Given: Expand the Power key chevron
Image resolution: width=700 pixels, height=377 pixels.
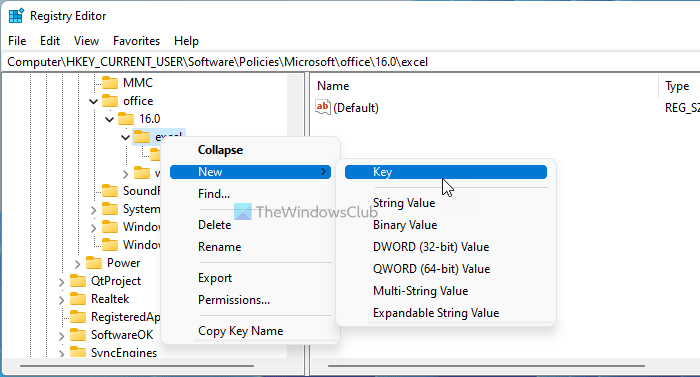Looking at the screenshot, I should pyautogui.click(x=77, y=264).
